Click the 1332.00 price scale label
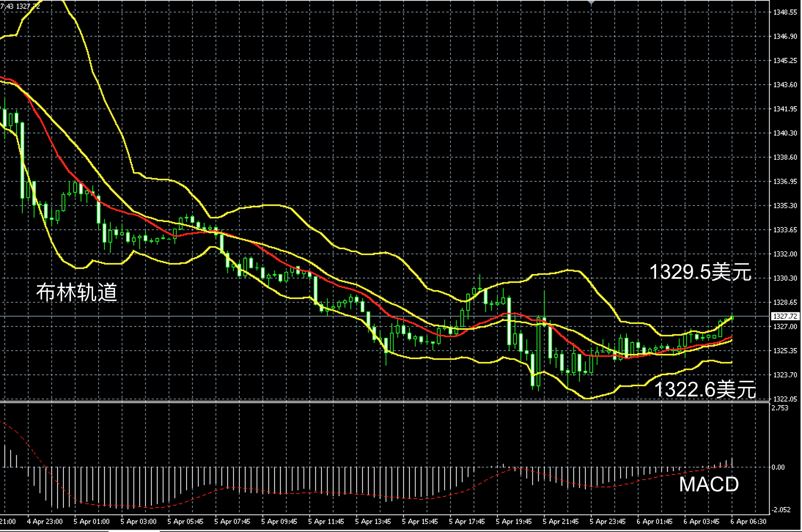The width and height of the screenshot is (802, 532). (x=785, y=254)
